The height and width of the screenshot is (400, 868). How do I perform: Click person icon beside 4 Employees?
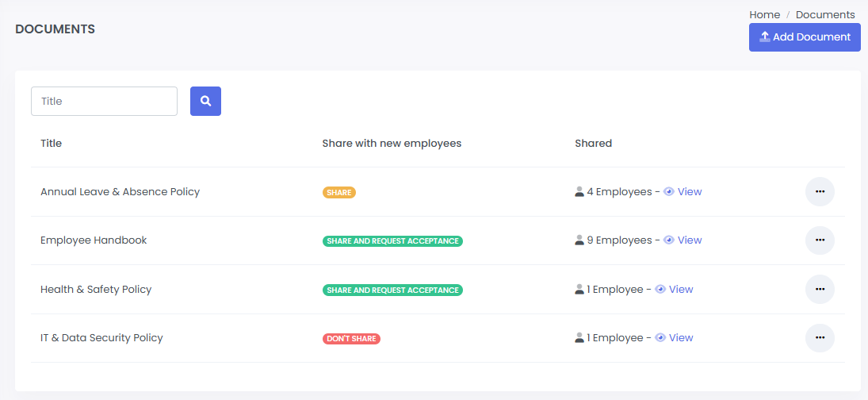pos(579,191)
